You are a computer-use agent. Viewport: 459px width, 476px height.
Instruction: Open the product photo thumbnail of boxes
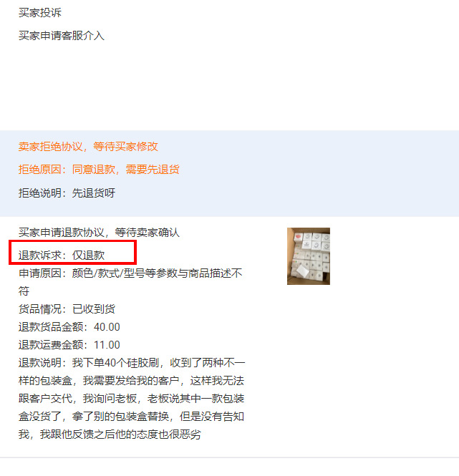(x=309, y=256)
